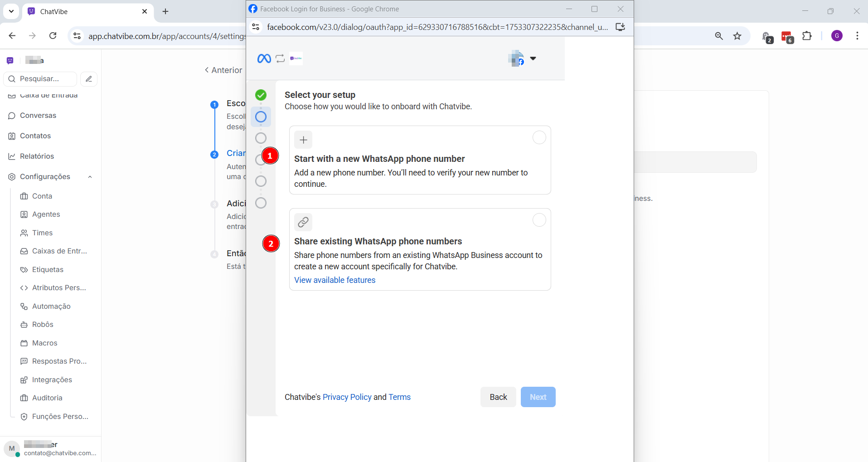Screen dimensions: 868x462
Task: Click the green completed step checkmark
Action: pyautogui.click(x=261, y=95)
